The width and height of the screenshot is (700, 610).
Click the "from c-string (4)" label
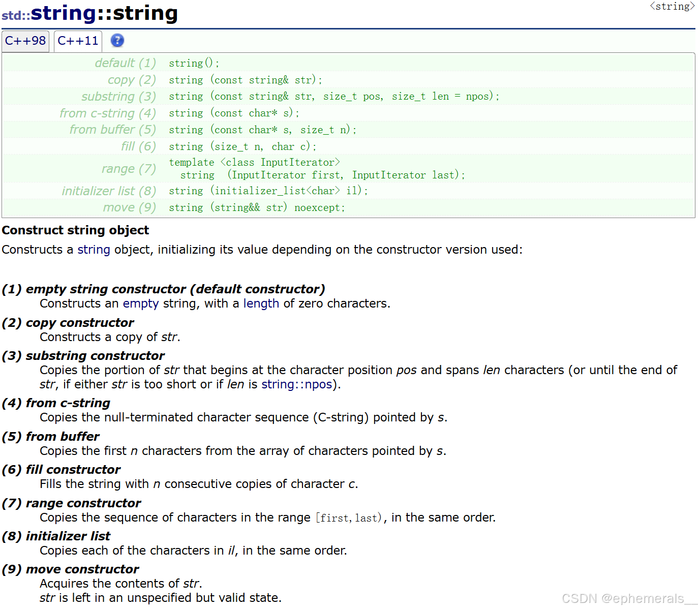107,113
